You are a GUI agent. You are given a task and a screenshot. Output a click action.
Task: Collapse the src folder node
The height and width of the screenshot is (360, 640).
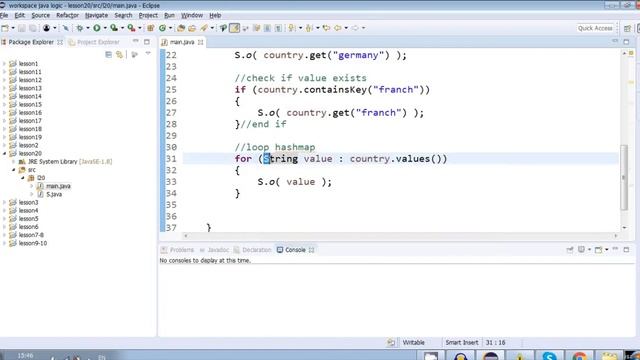point(13,170)
